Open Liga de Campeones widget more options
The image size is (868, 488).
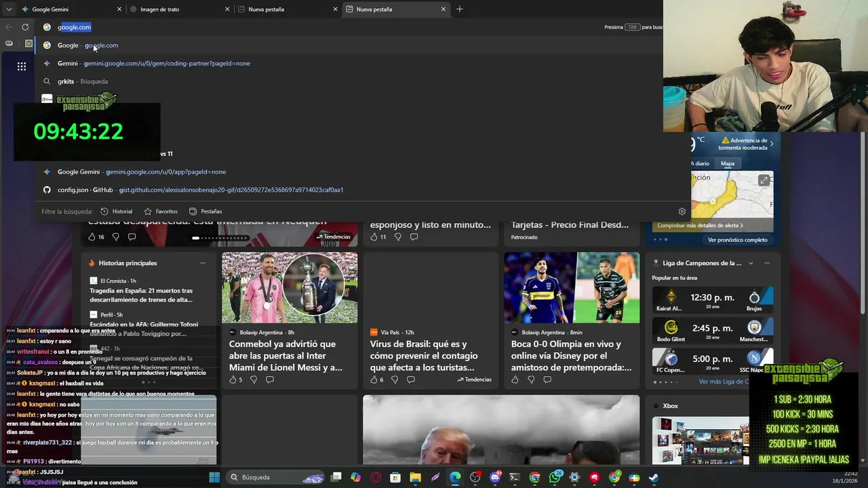(767, 263)
